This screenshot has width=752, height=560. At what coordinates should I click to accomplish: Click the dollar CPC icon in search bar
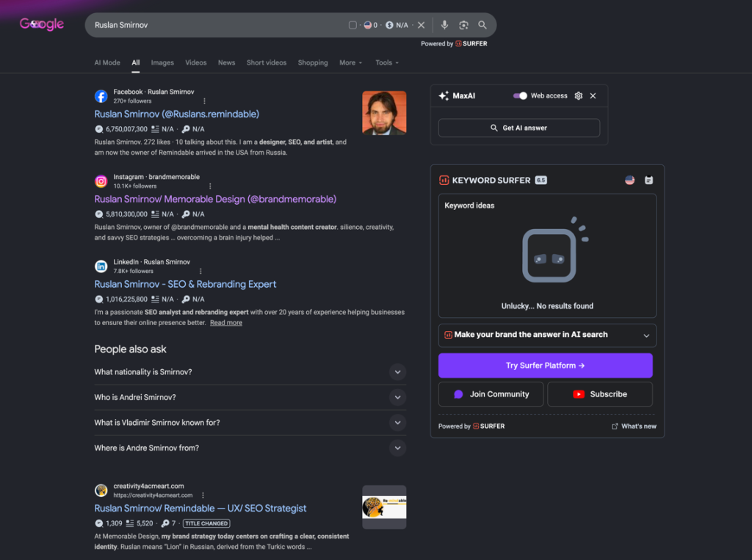pos(389,25)
